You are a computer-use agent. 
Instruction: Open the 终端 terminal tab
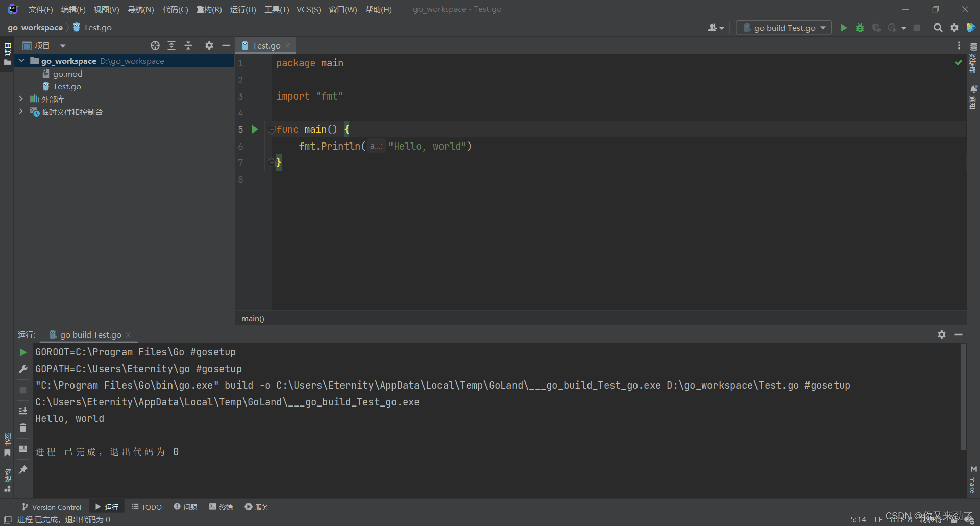tap(221, 507)
